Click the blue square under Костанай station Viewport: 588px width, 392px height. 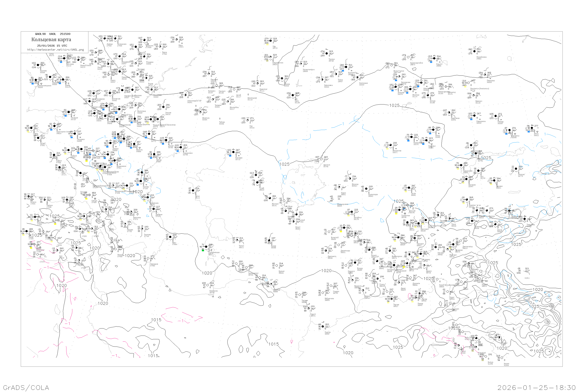tap(343, 71)
